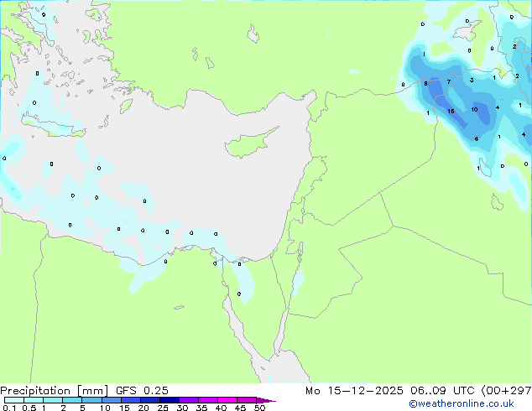Select the 'GFS 0.25' model label
532x411 pixels.
point(142,391)
